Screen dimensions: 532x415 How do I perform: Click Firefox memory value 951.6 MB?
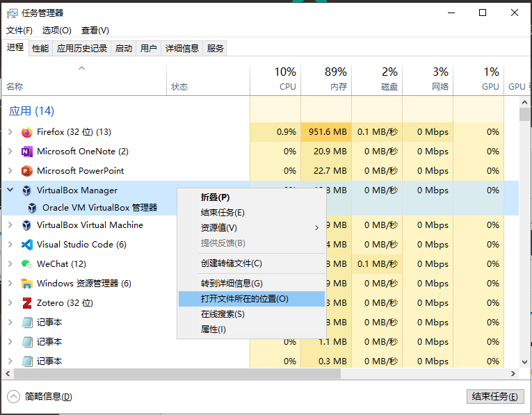pyautogui.click(x=328, y=132)
